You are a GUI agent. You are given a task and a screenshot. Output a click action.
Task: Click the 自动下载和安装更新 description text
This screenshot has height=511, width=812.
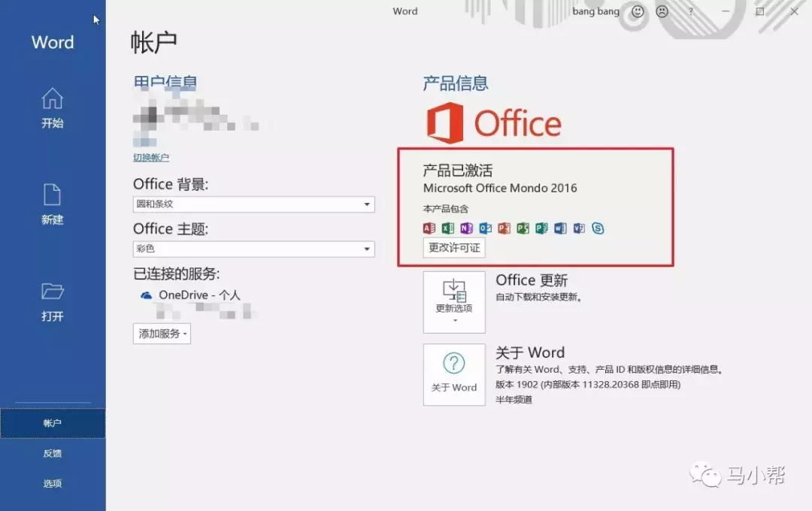pos(538,297)
